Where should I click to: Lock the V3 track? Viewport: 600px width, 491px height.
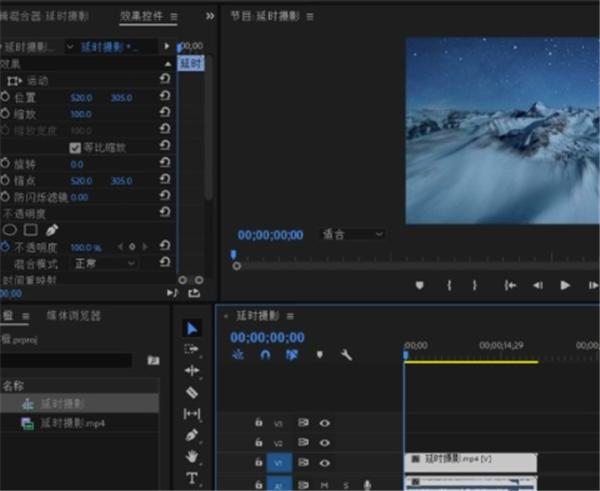click(x=259, y=422)
